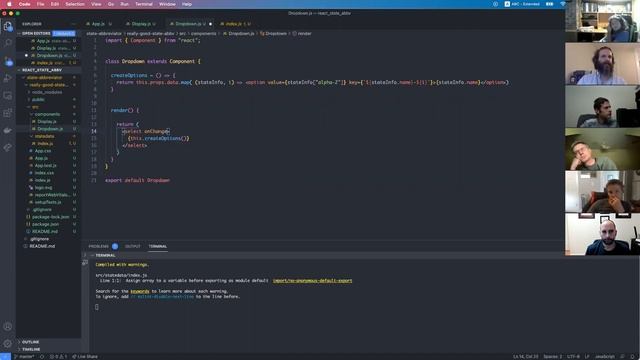Open the File menu
The width and height of the screenshot is (640, 360).
click(40, 4)
